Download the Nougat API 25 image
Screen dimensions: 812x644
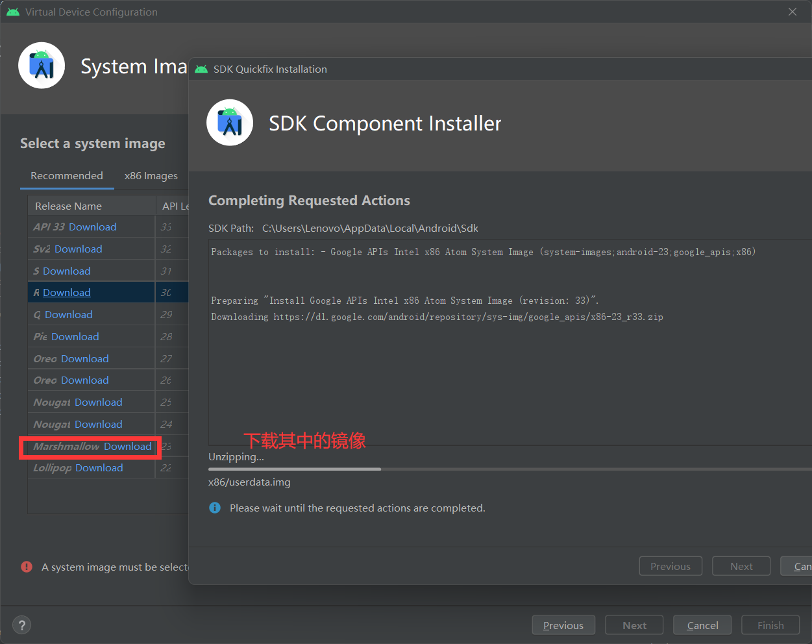pos(99,402)
